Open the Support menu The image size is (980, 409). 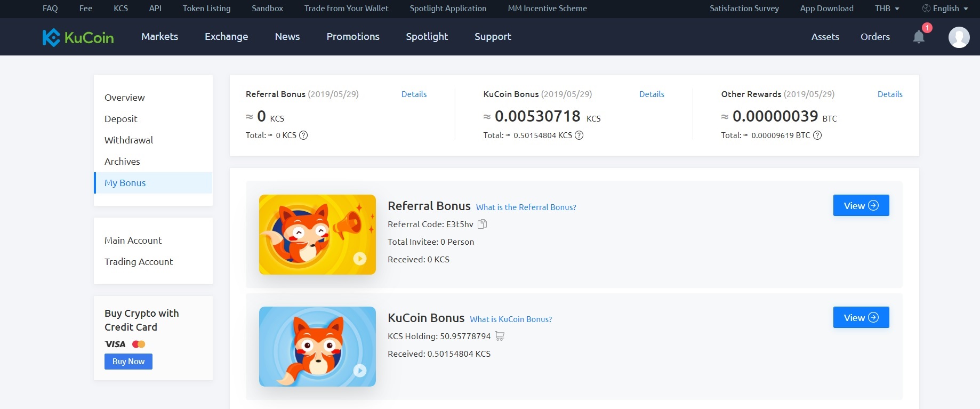coord(493,37)
